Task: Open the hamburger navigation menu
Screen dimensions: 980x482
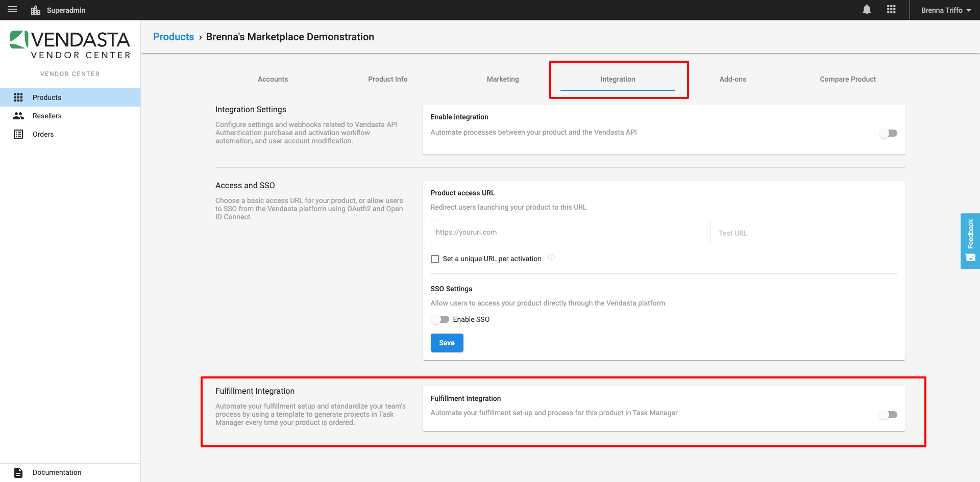Action: click(12, 10)
